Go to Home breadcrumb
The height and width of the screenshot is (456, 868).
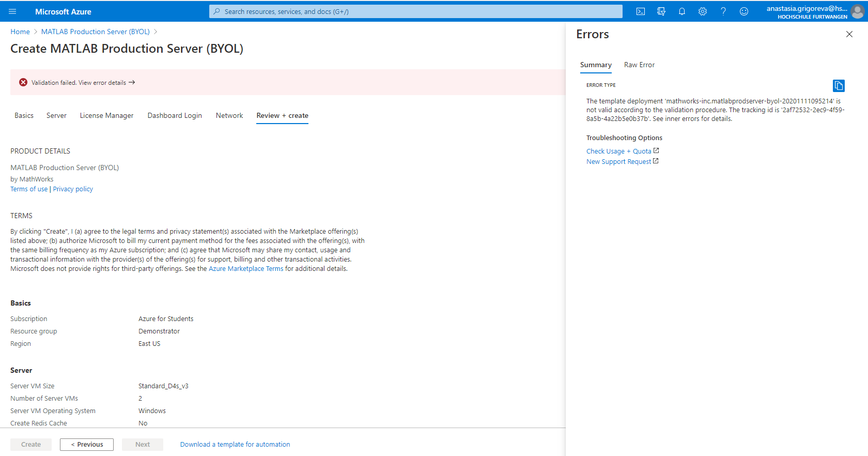coord(20,32)
